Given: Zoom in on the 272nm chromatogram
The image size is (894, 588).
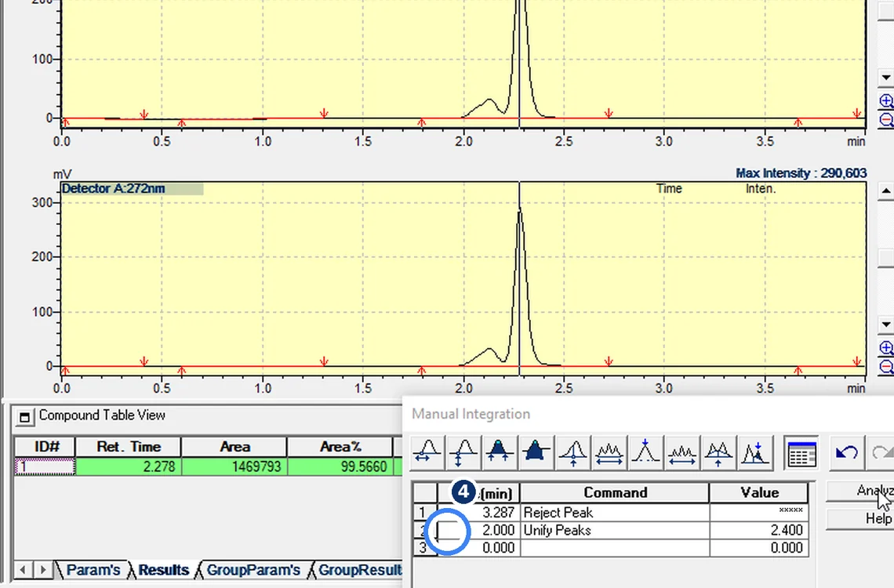Looking at the screenshot, I should click(887, 348).
